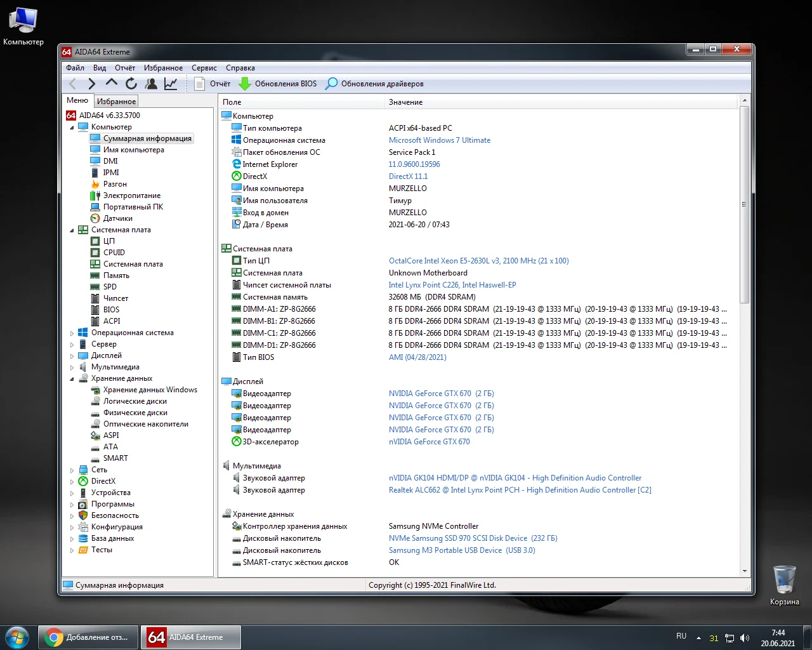This screenshot has height=650, width=812.
Task: Click the scroll down arrow of the list
Action: pyautogui.click(x=745, y=571)
